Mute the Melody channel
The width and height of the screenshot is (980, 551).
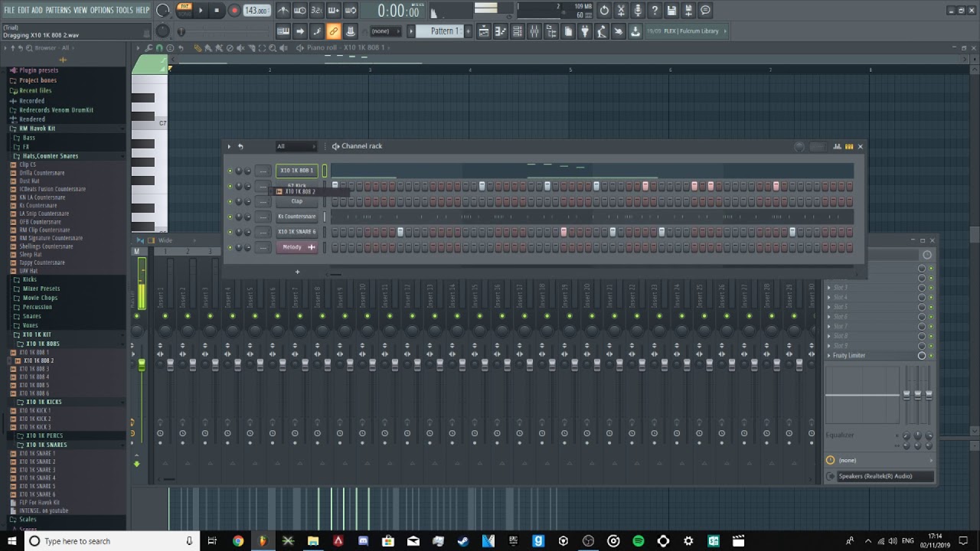(230, 247)
